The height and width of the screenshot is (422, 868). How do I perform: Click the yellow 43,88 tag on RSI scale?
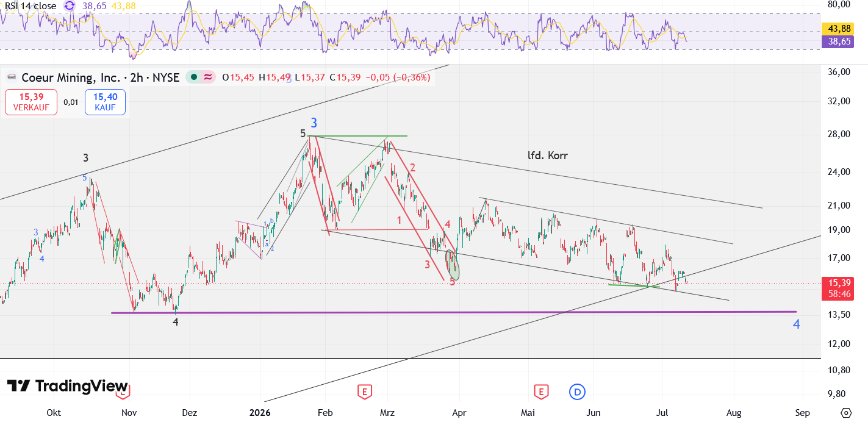click(x=836, y=29)
